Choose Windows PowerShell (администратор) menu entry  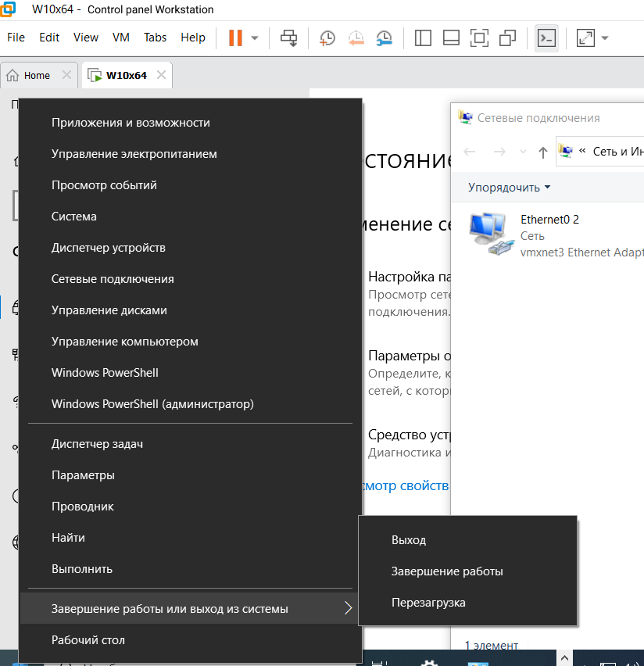tap(152, 404)
